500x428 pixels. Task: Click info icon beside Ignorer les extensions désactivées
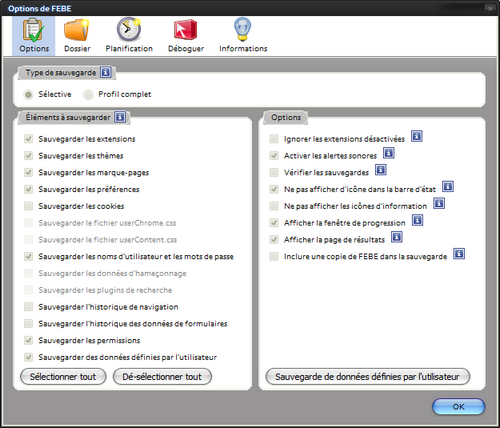coord(417,136)
